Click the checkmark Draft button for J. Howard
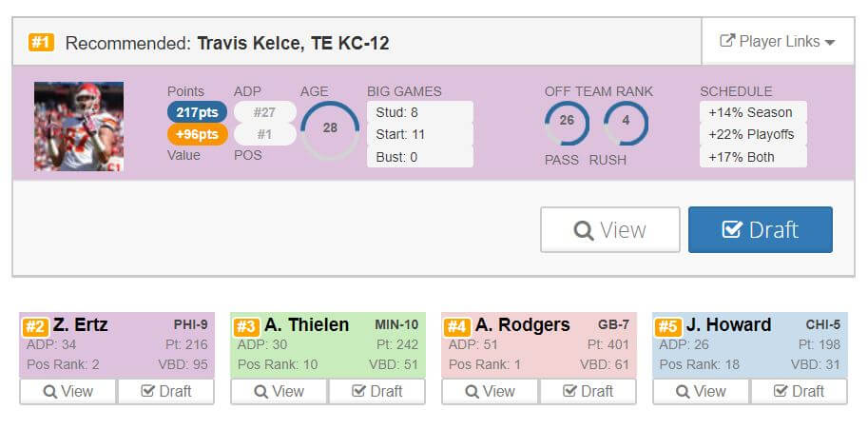The image size is (868, 429). click(799, 391)
